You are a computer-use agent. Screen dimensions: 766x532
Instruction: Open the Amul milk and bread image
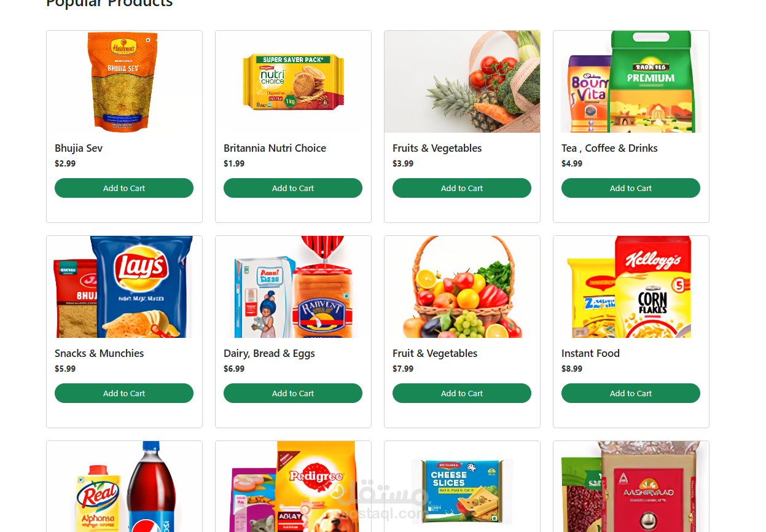click(293, 287)
